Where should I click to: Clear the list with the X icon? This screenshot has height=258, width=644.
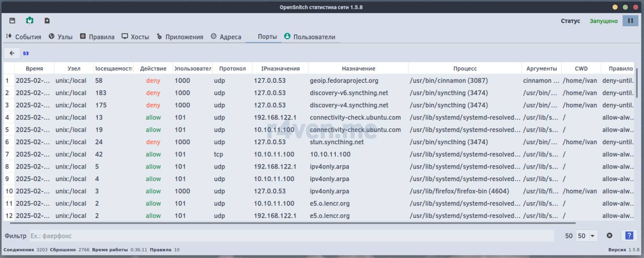pos(609,236)
